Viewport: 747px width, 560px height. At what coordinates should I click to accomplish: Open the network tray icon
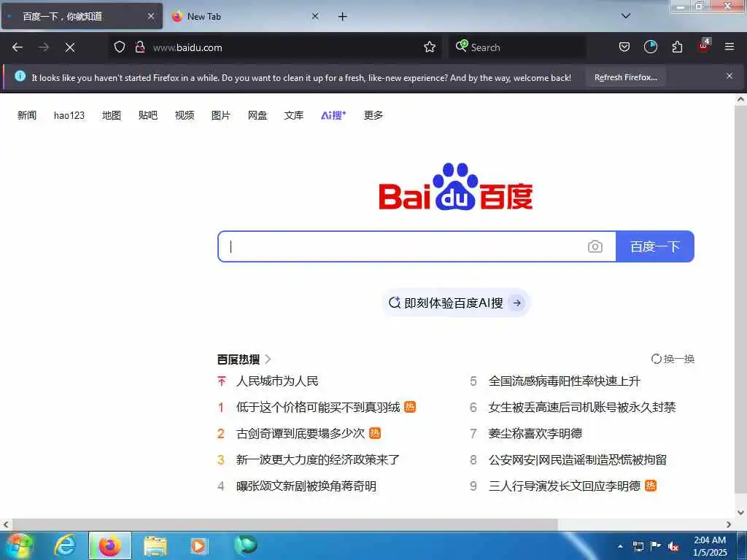(x=638, y=546)
